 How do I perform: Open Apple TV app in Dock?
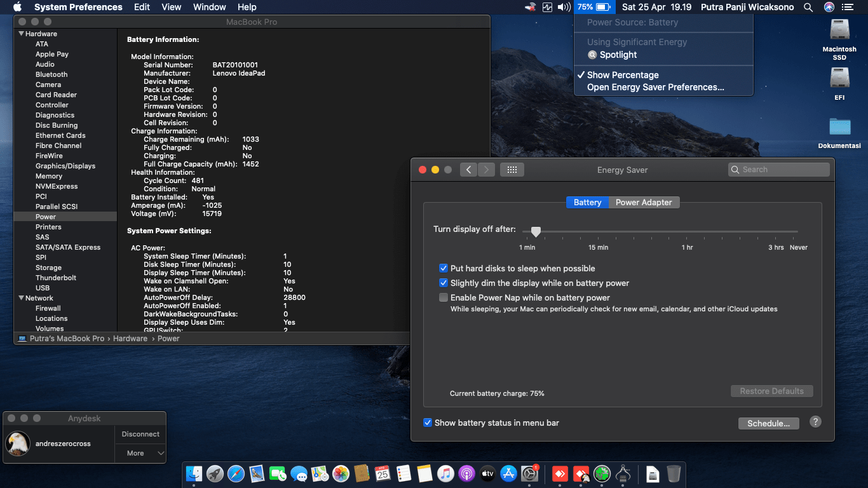point(487,473)
